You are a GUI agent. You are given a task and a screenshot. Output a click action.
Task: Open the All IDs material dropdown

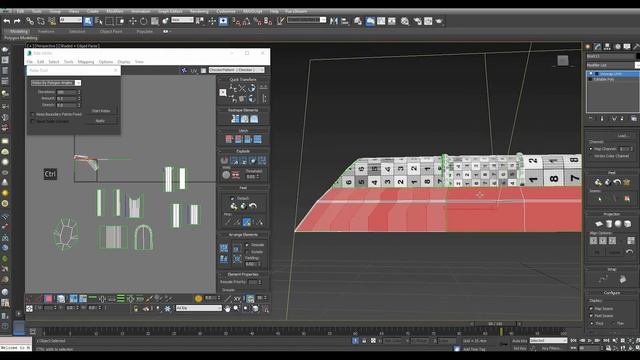[199, 308]
